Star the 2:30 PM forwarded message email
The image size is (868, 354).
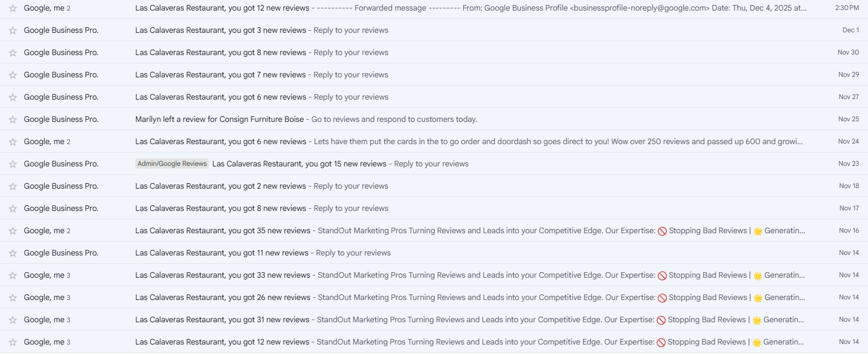click(x=13, y=8)
